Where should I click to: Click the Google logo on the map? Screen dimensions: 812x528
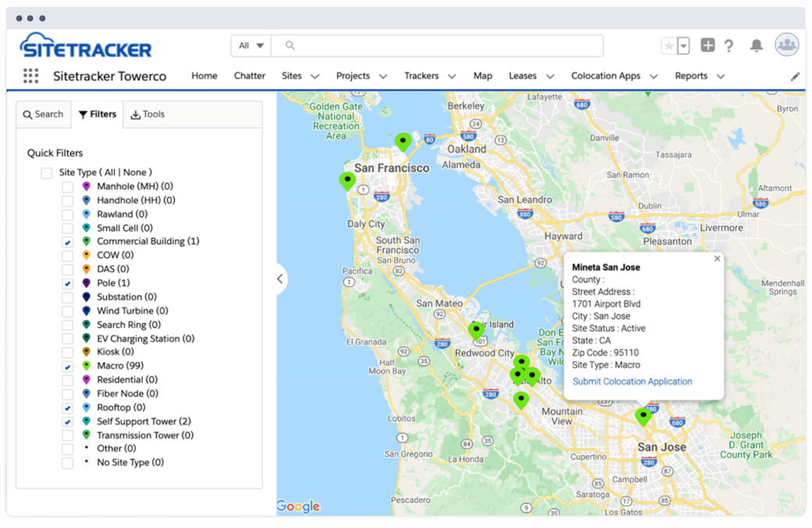tap(298, 506)
